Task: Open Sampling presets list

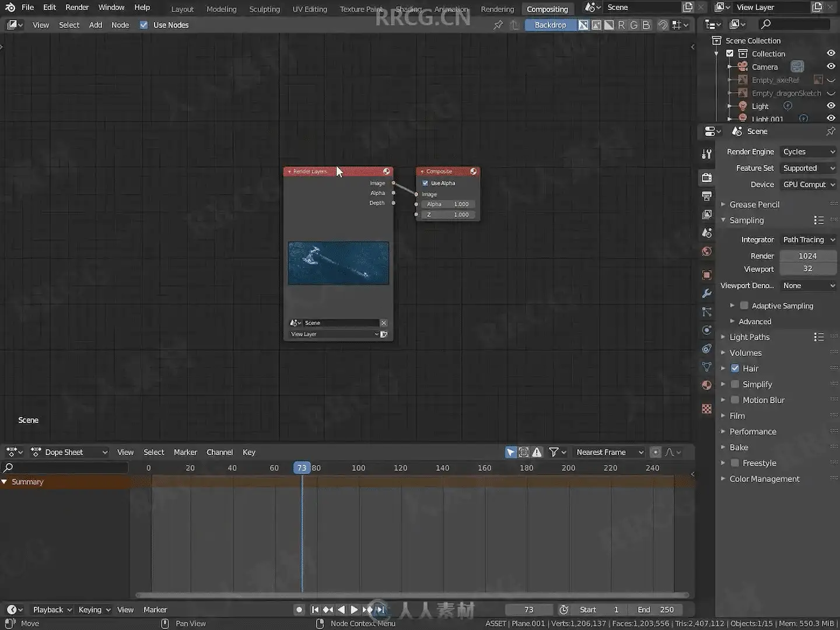Action: (819, 220)
